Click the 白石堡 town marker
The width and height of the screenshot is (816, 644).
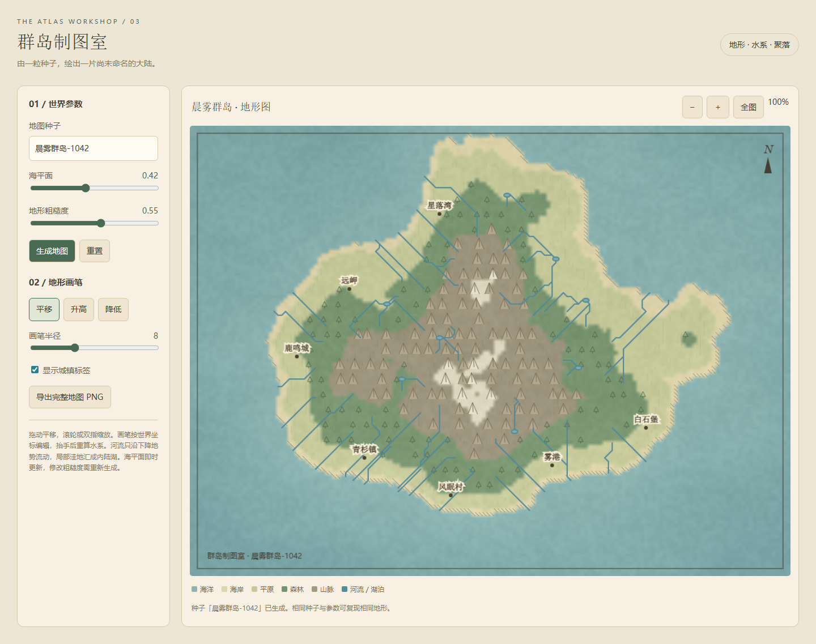point(646,428)
